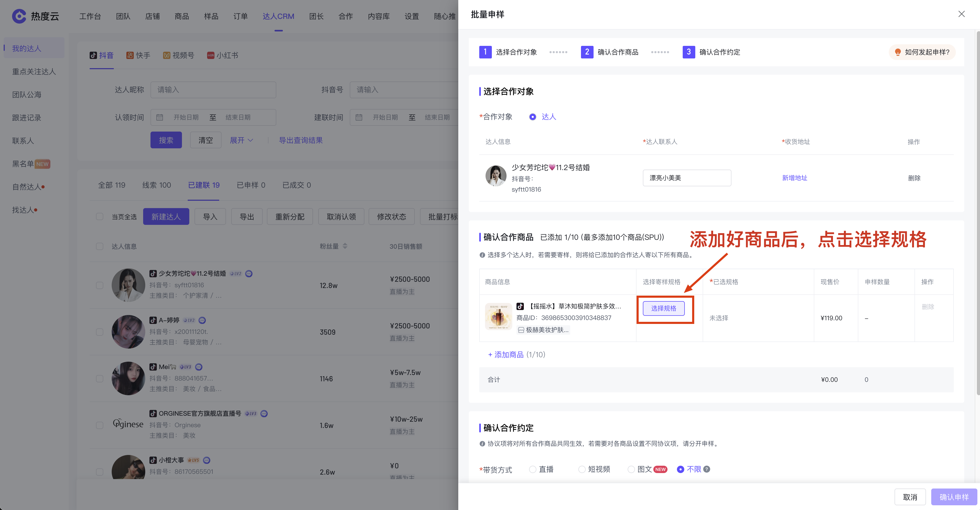
Task: Click the calendar icon in 认领时间 field
Action: (x=160, y=117)
